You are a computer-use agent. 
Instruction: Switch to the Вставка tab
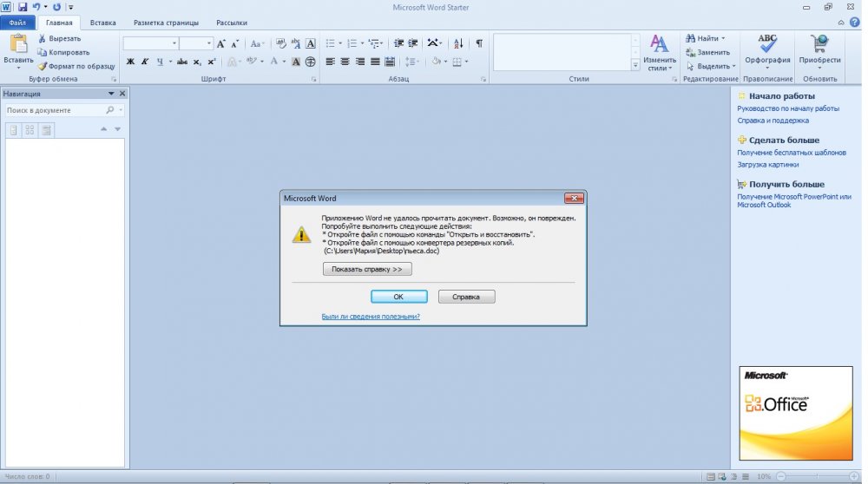(x=102, y=23)
